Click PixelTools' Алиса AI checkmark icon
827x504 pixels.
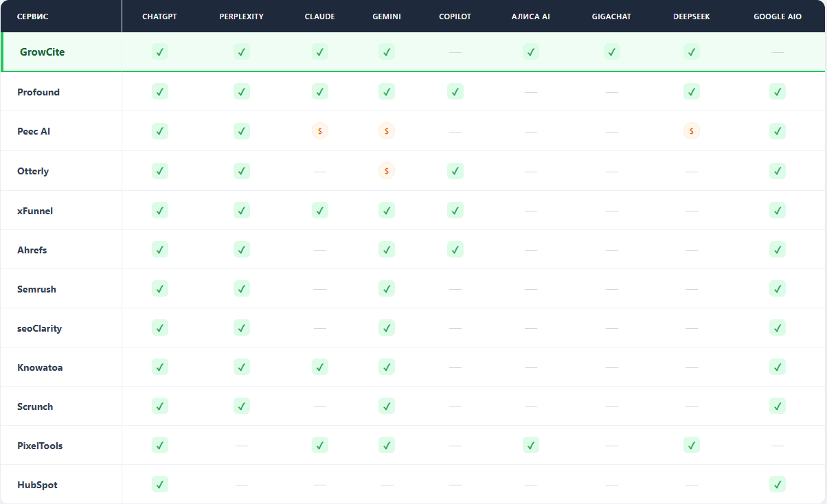(531, 445)
